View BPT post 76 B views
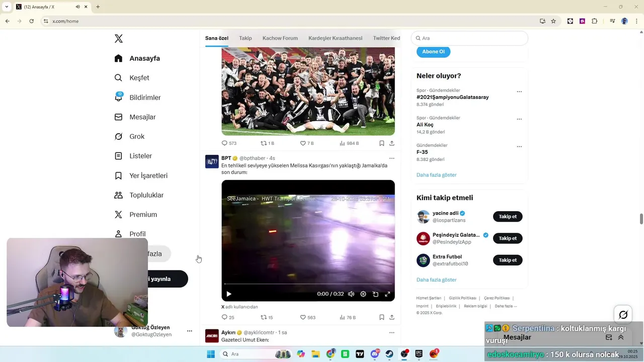The width and height of the screenshot is (644, 362). [348, 318]
